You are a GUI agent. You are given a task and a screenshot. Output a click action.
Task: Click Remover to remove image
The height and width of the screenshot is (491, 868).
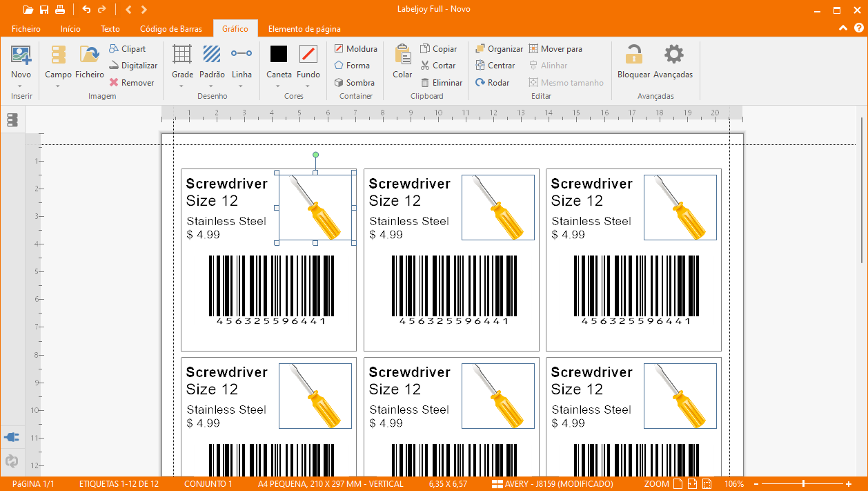point(131,82)
